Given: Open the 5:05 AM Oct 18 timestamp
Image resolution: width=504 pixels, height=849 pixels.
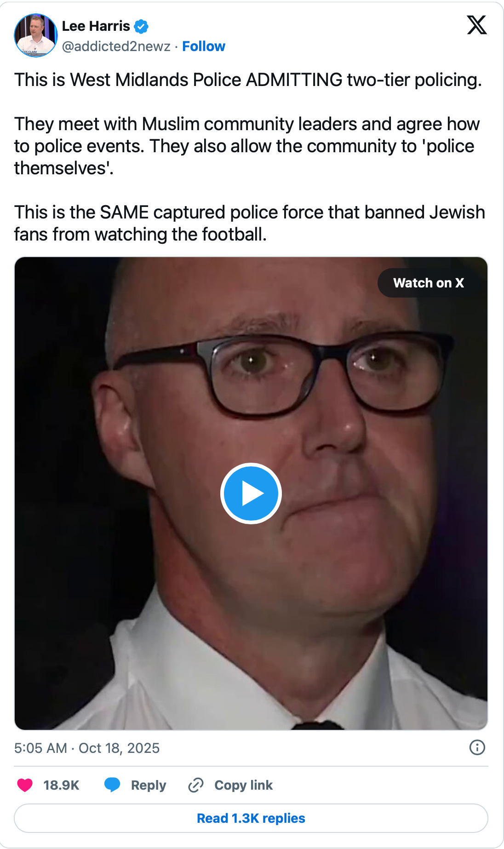Looking at the screenshot, I should point(87,748).
